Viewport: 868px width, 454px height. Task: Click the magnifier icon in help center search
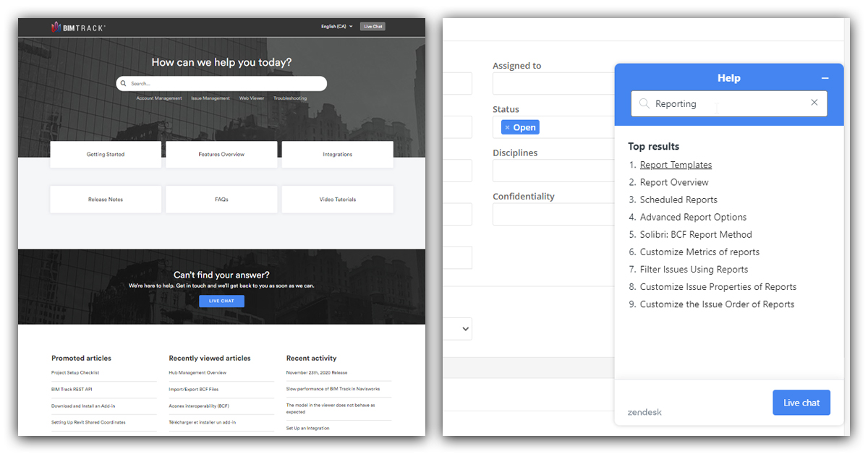(124, 84)
